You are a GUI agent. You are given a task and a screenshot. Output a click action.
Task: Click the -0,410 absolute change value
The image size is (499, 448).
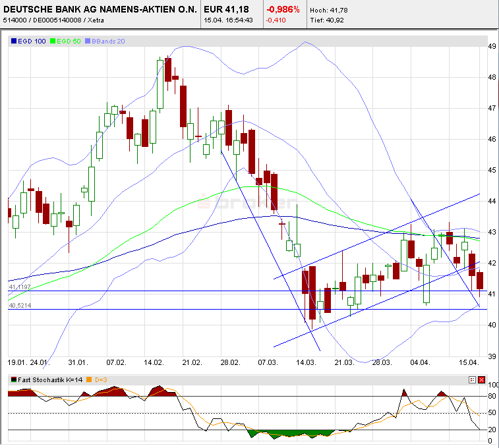276,20
